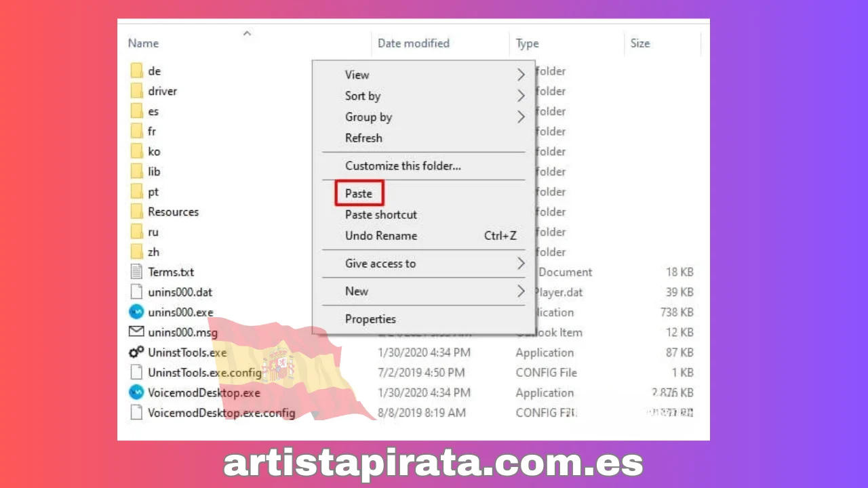868x488 pixels.
Task: Select the Terms.txt file name
Action: click(171, 272)
